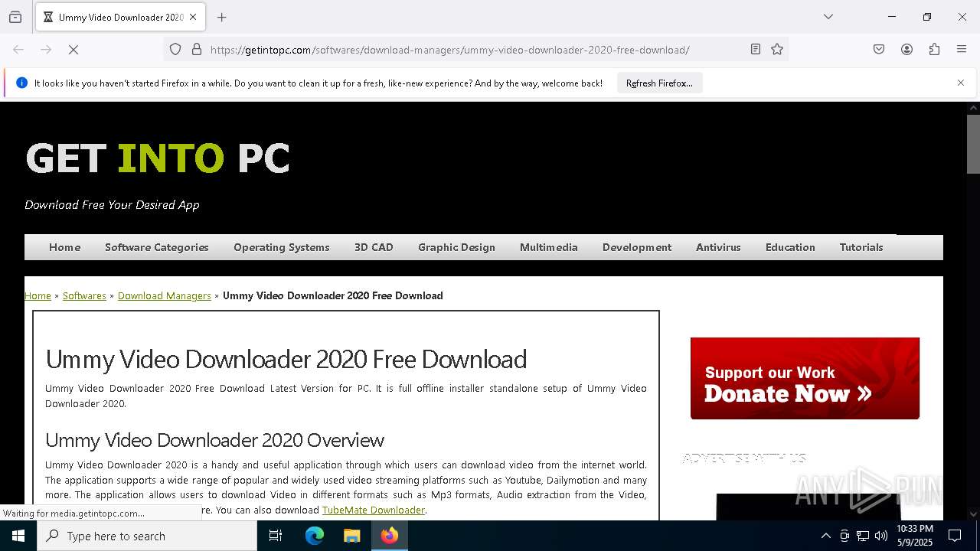
Task: Click Firefox icon on taskbar
Action: (390, 536)
